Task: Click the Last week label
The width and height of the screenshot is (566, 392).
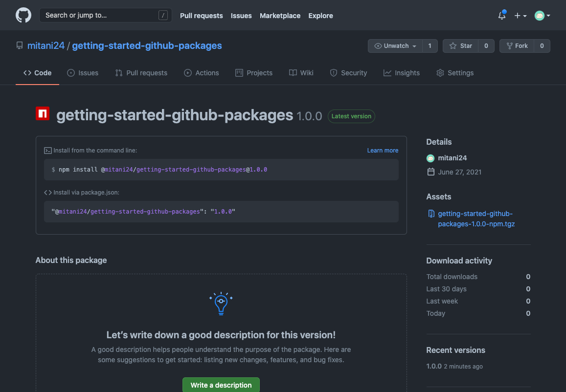Action: tap(442, 301)
